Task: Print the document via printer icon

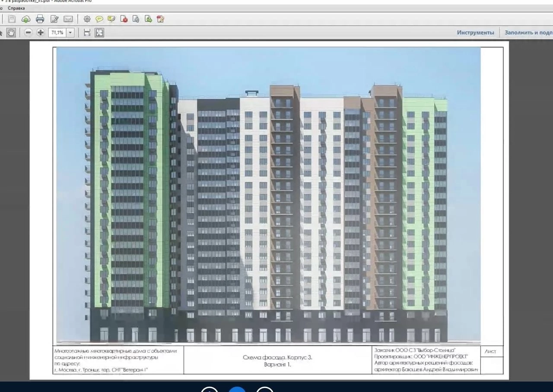Action: click(40, 19)
